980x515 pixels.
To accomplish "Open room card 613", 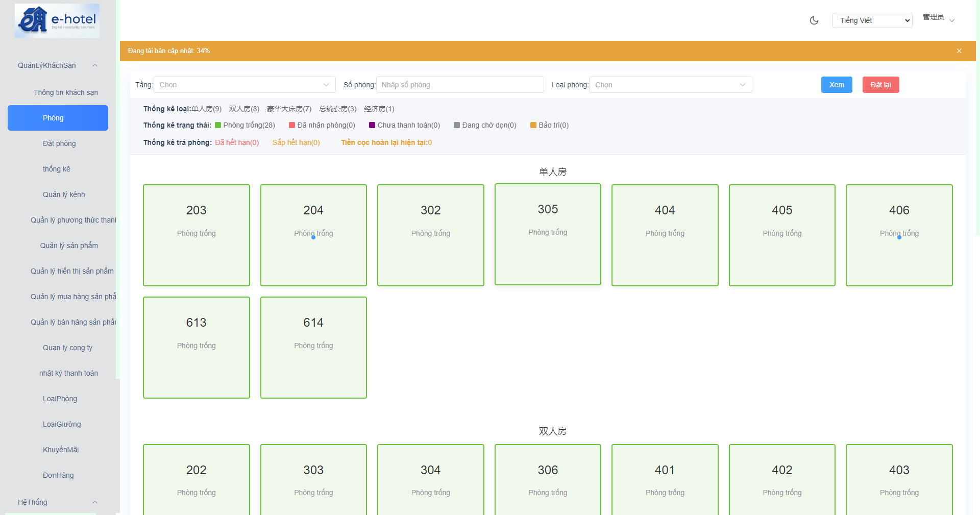I will [x=197, y=348].
